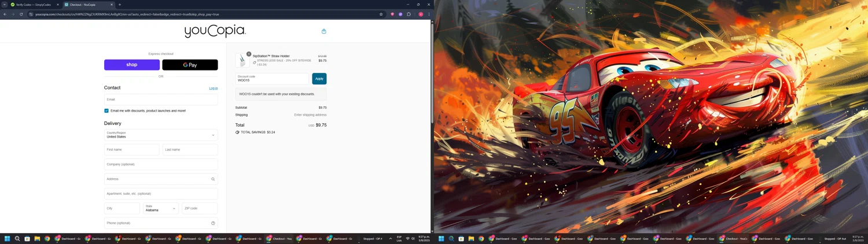Image resolution: width=868 pixels, height=244 pixels.
Task: Click the Log in link
Action: pyautogui.click(x=214, y=88)
